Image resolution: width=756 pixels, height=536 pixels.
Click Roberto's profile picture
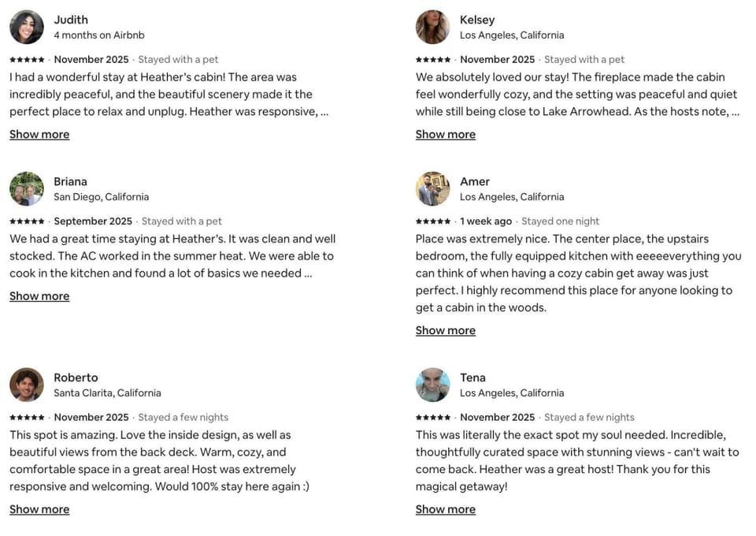pos(27,385)
